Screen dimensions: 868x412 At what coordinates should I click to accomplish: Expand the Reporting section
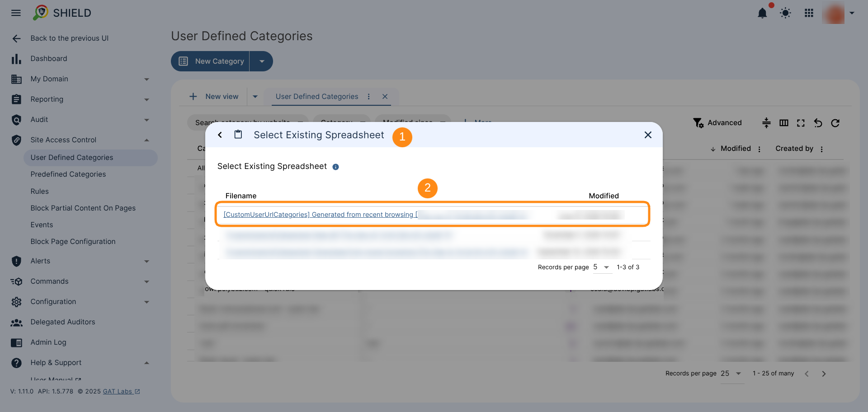tap(146, 99)
